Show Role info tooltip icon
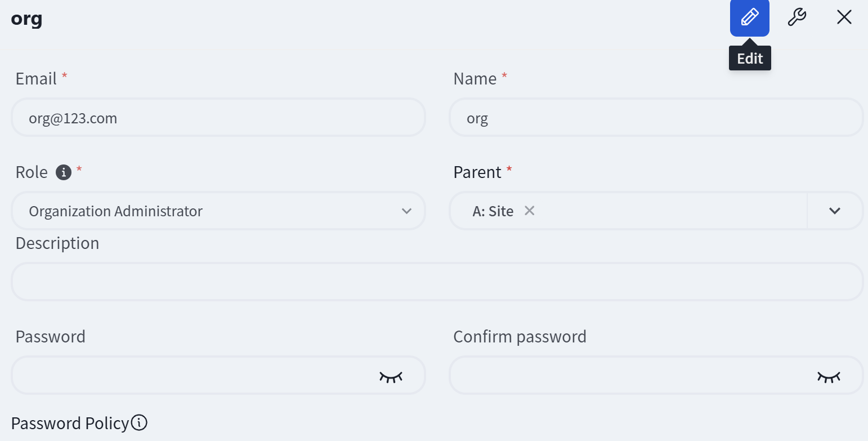This screenshot has height=441, width=868. [x=64, y=172]
